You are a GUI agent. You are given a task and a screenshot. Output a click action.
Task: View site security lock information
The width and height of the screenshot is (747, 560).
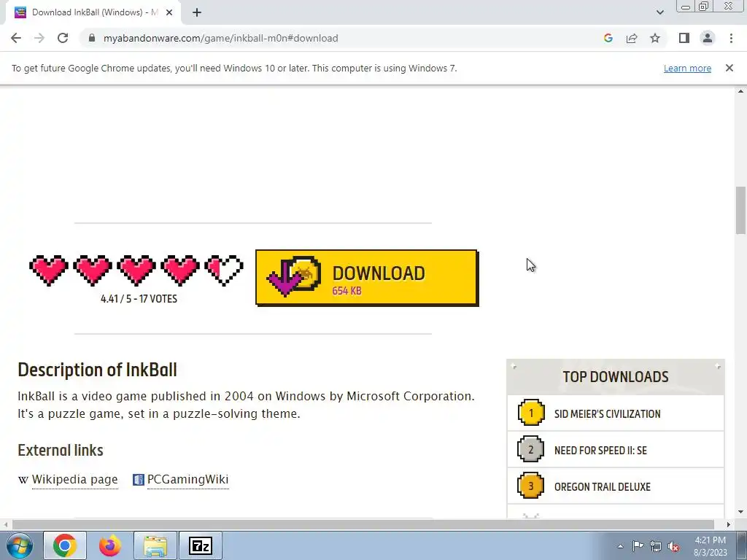coord(92,38)
